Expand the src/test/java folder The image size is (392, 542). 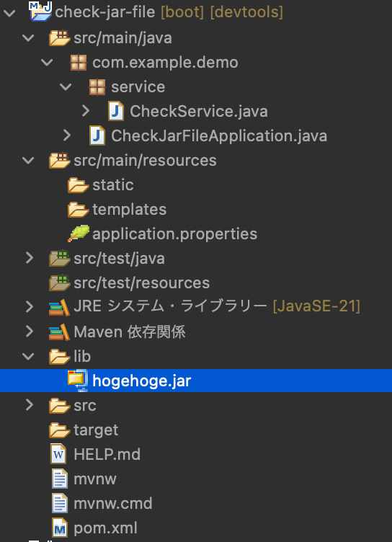30,258
